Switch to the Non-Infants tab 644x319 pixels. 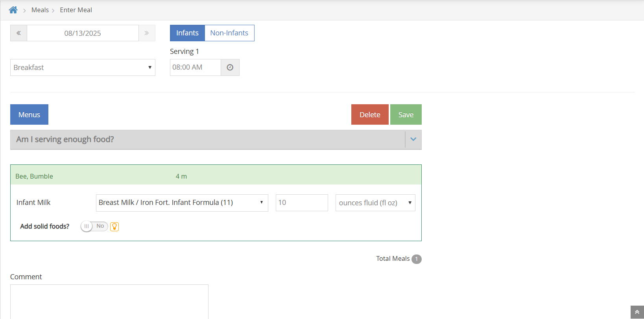click(x=229, y=33)
